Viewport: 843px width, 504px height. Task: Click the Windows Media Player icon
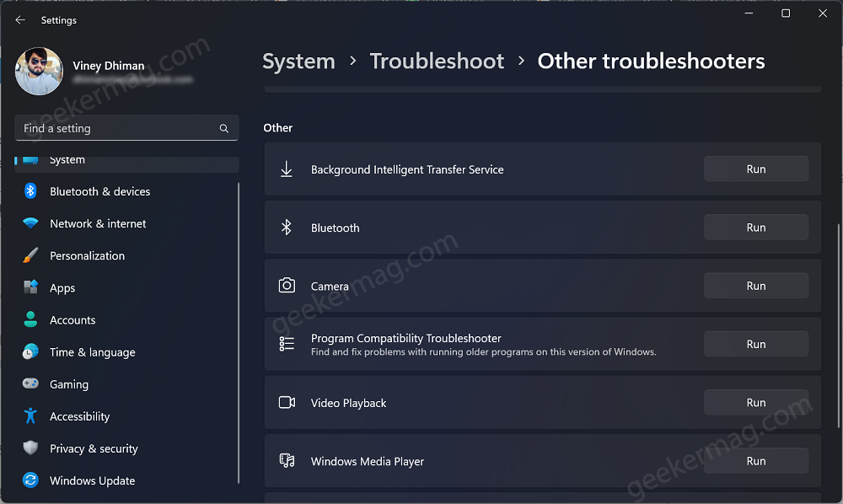(x=287, y=460)
